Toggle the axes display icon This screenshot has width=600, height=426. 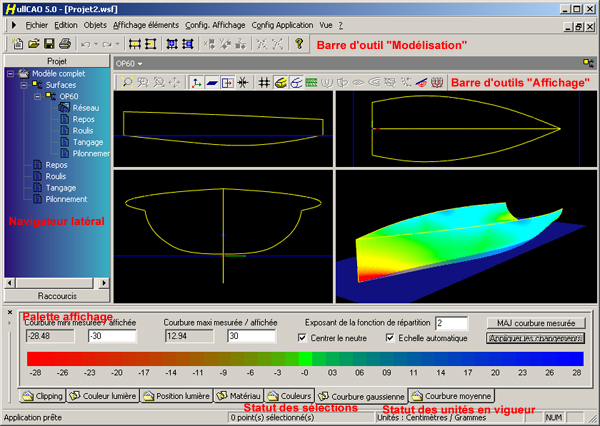pos(196,82)
